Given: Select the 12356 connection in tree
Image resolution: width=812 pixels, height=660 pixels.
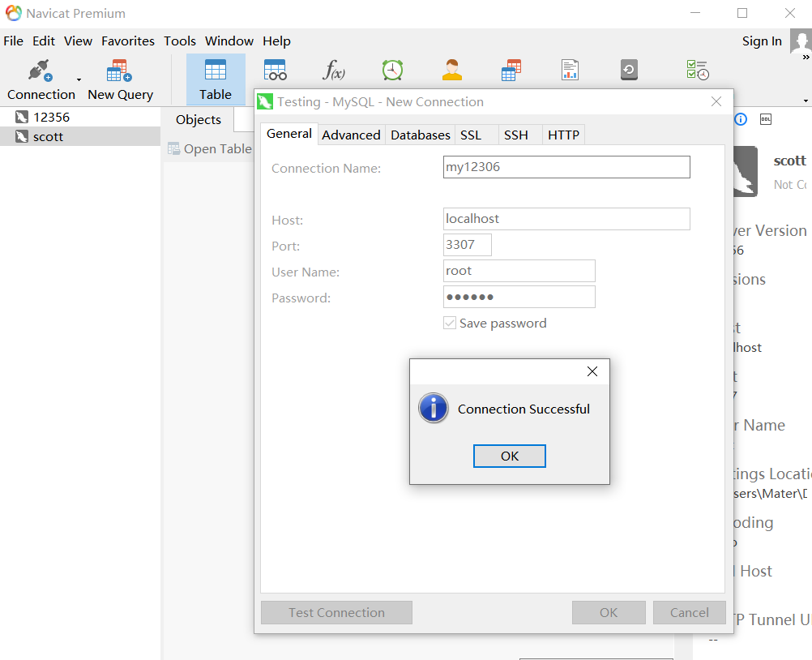Looking at the screenshot, I should click(x=80, y=117).
